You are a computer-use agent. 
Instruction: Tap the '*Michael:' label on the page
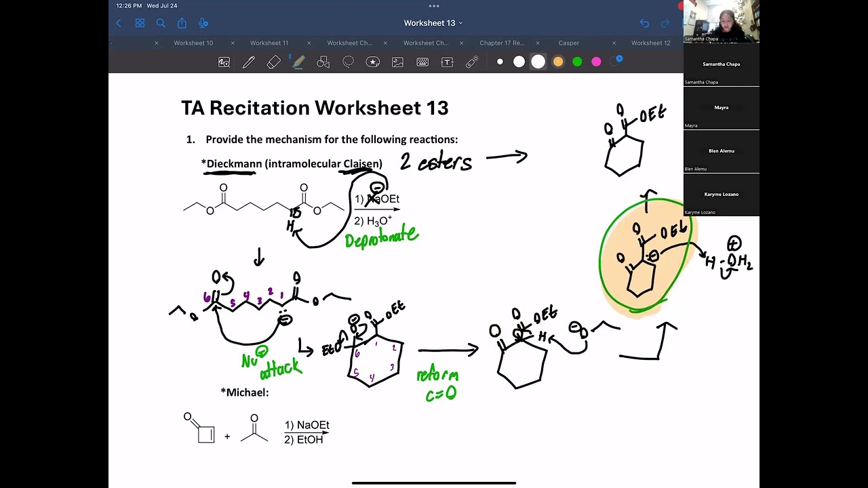coord(244,392)
